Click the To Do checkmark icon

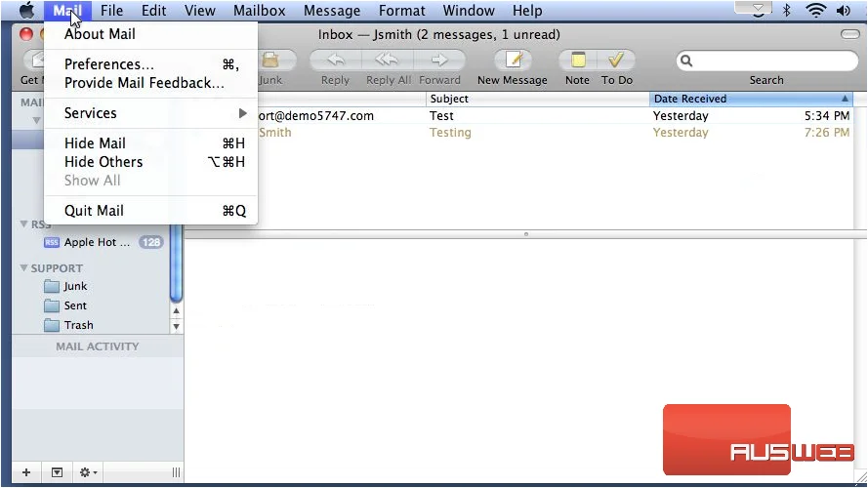pos(616,60)
